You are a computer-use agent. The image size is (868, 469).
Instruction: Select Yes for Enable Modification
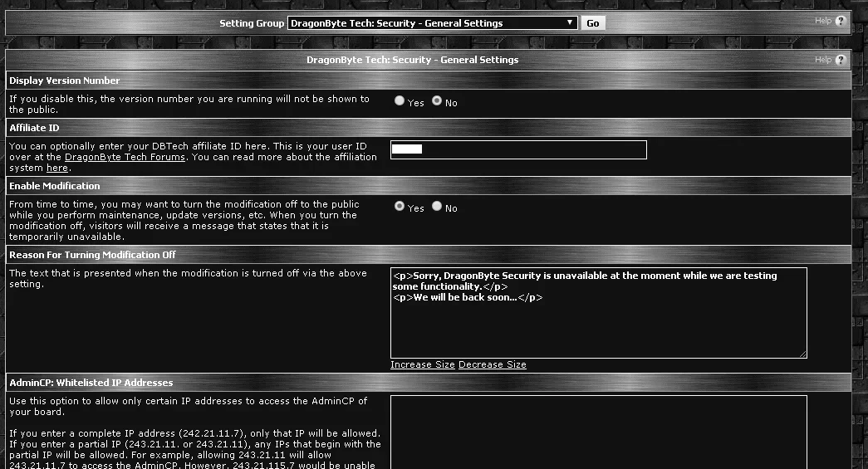(x=400, y=207)
